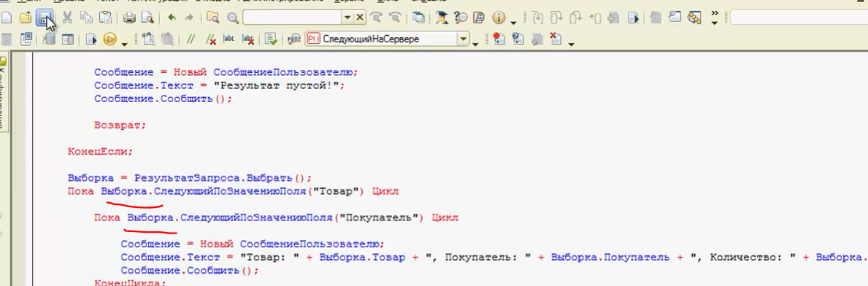The height and width of the screenshot is (286, 868).
Task: Open help search question-magnifier icon
Action: pos(461,18)
